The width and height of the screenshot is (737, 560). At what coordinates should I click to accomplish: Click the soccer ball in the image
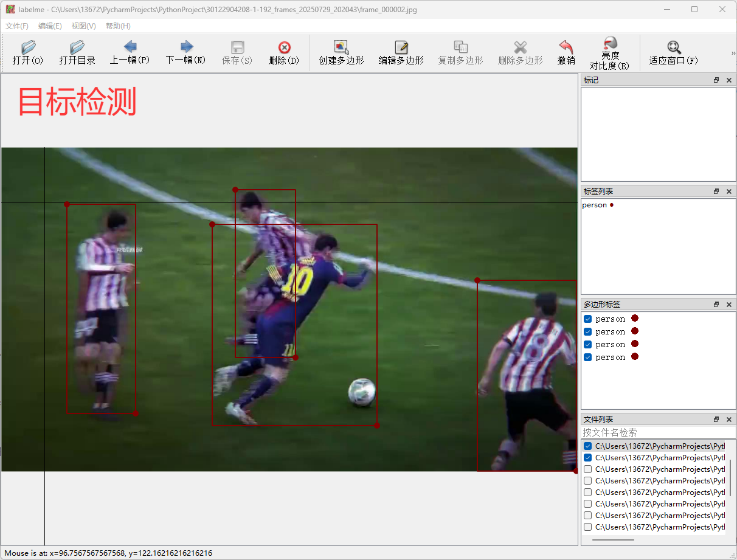pos(362,392)
